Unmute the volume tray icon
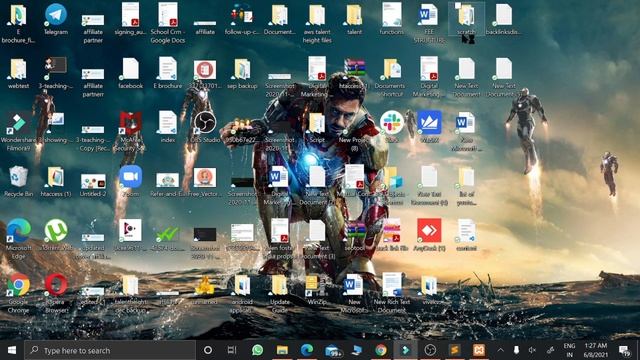Screen dimensions: 640x360 coord(532,350)
